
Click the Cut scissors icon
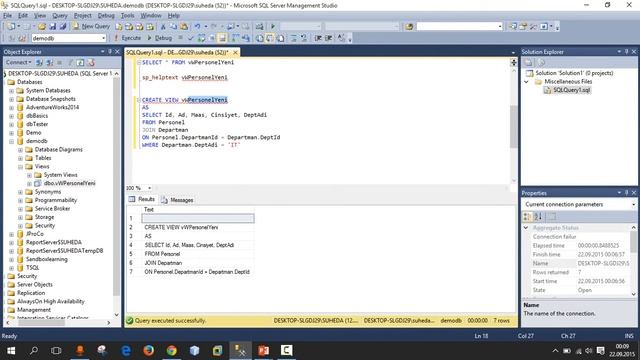pyautogui.click(x=163, y=27)
